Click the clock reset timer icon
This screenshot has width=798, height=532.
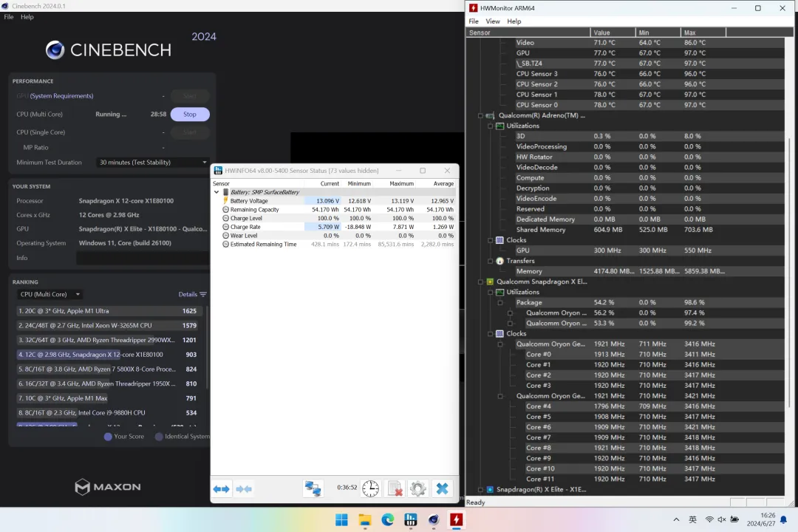371,488
